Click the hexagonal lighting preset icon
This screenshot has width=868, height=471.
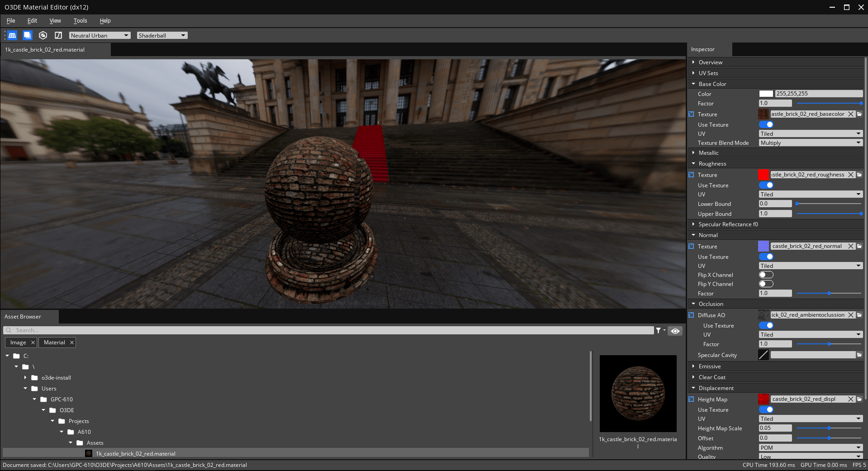pos(43,35)
